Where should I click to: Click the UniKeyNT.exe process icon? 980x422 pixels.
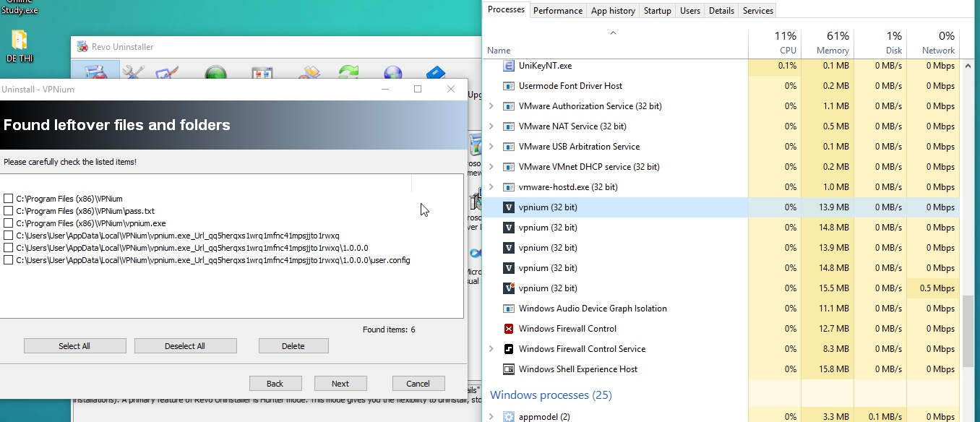point(508,66)
